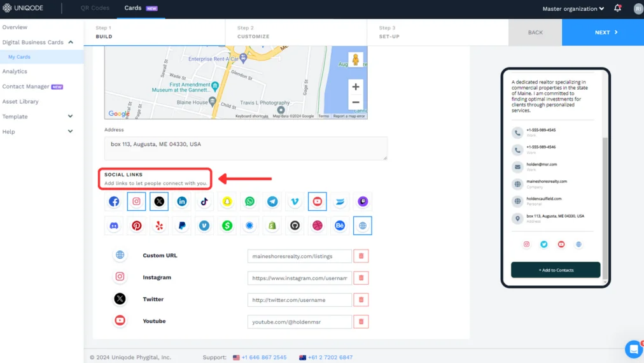This screenshot has width=644, height=363.
Task: Toggle the selected X (Twitter) icon tile
Action: tap(159, 201)
